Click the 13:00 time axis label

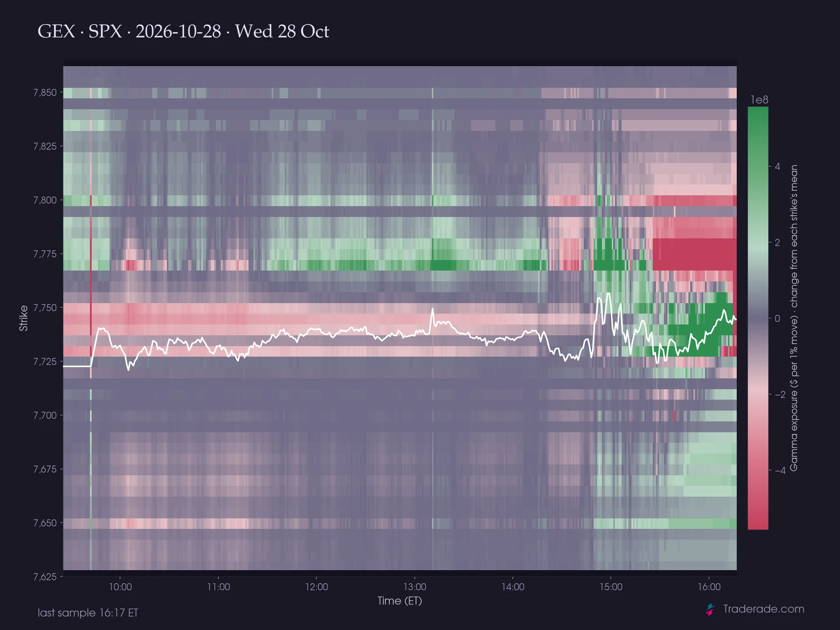(415, 587)
